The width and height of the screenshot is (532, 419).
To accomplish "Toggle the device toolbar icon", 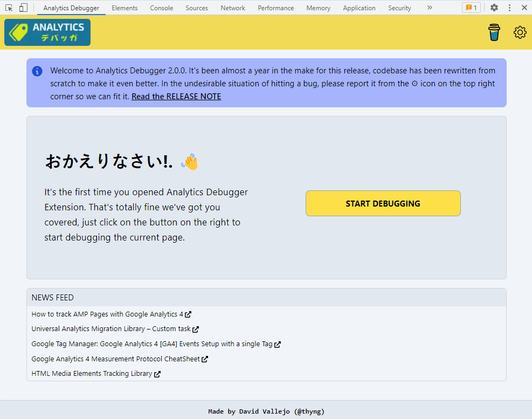I will tap(23, 8).
